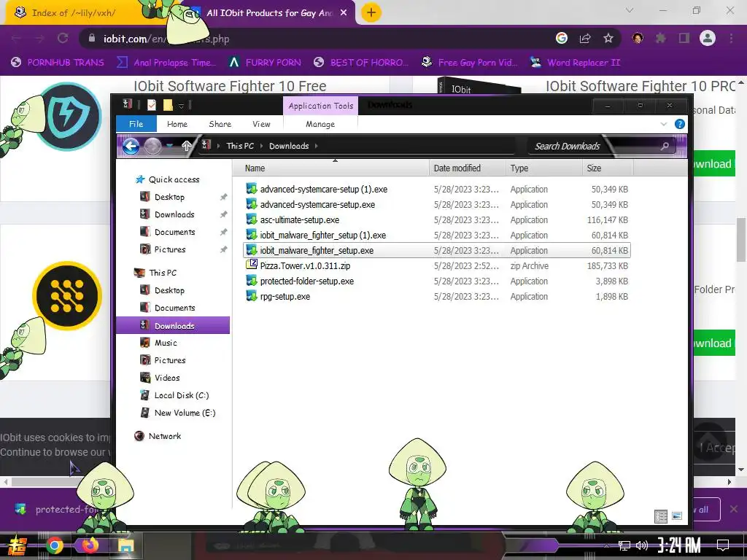Open FURRY PORN bookmark in bookmarks bar

(x=265, y=63)
